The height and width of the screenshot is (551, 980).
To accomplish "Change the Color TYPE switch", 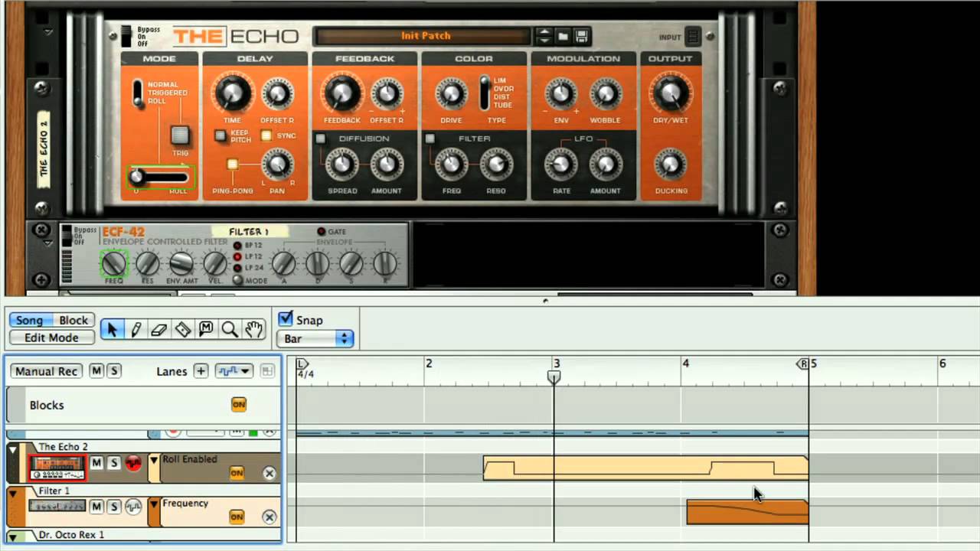I will [485, 93].
